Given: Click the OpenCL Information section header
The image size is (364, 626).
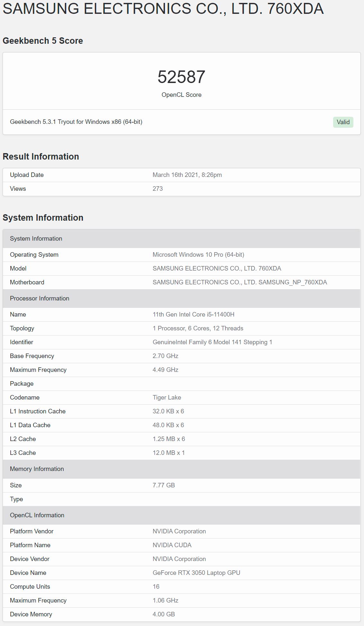Looking at the screenshot, I should (x=182, y=515).
